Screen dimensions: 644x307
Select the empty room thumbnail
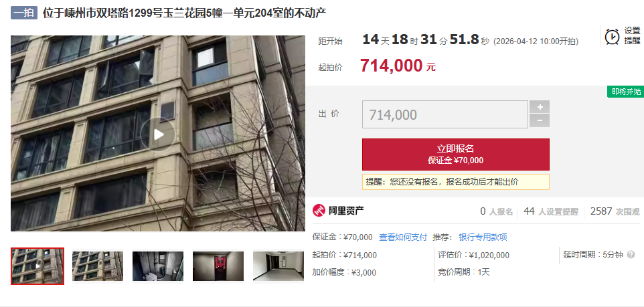(x=278, y=266)
